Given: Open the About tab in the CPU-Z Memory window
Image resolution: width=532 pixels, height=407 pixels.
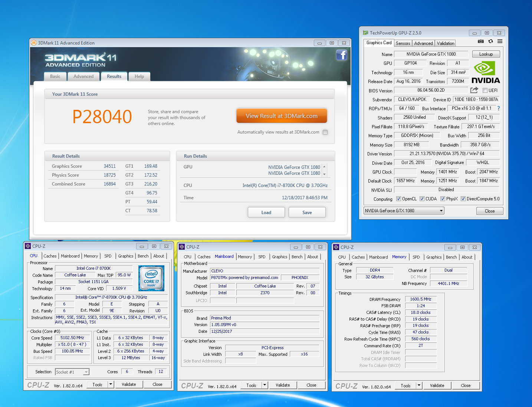Looking at the screenshot, I should pyautogui.click(x=467, y=257).
